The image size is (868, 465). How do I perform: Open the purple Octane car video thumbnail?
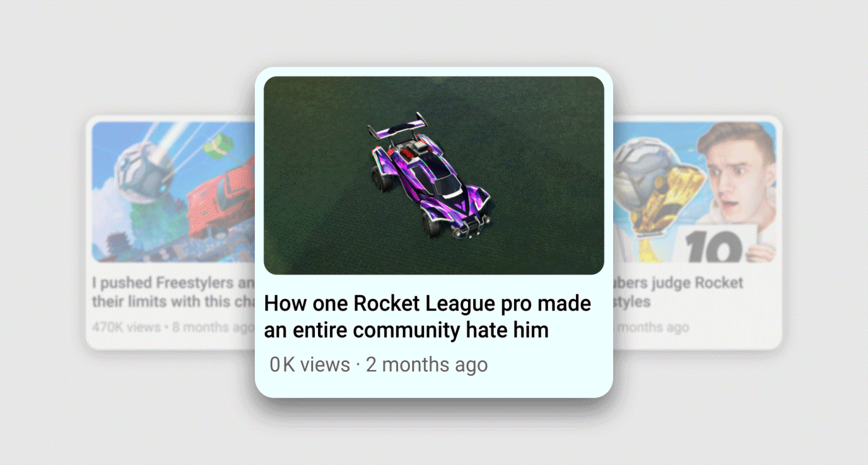click(434, 175)
